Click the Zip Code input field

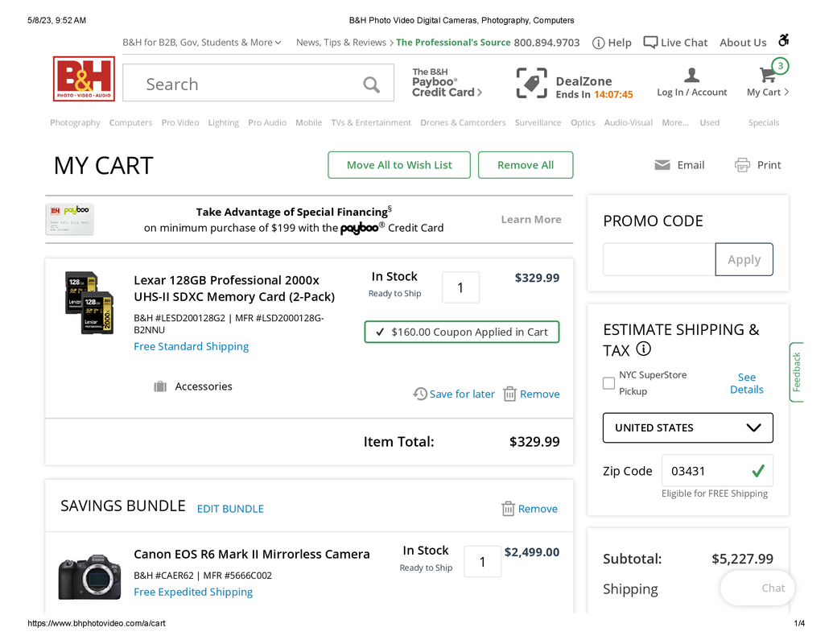click(717, 470)
